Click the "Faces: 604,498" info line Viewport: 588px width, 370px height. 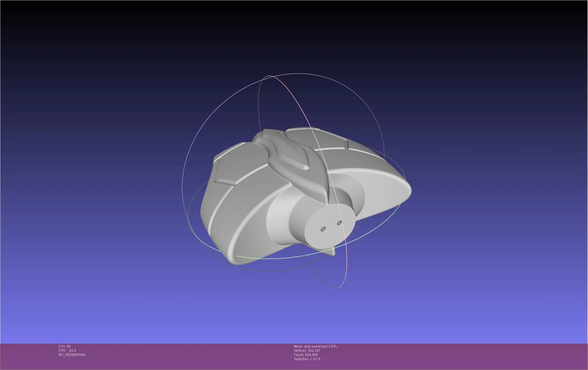coord(306,355)
